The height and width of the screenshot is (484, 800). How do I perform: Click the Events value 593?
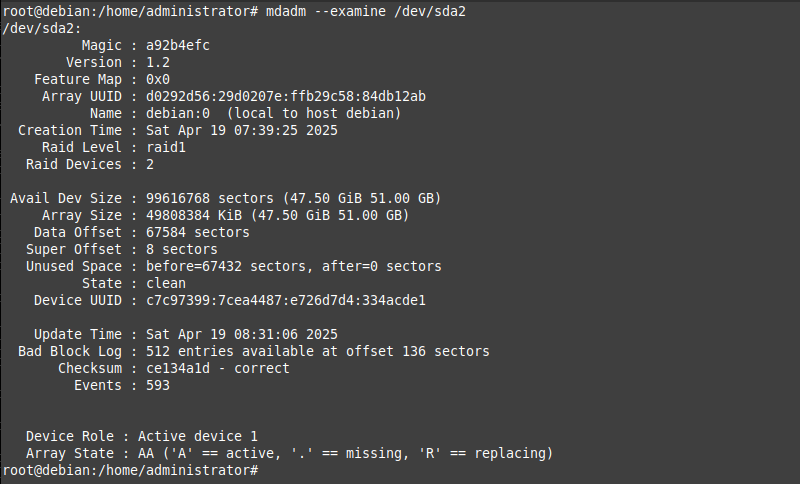(158, 385)
